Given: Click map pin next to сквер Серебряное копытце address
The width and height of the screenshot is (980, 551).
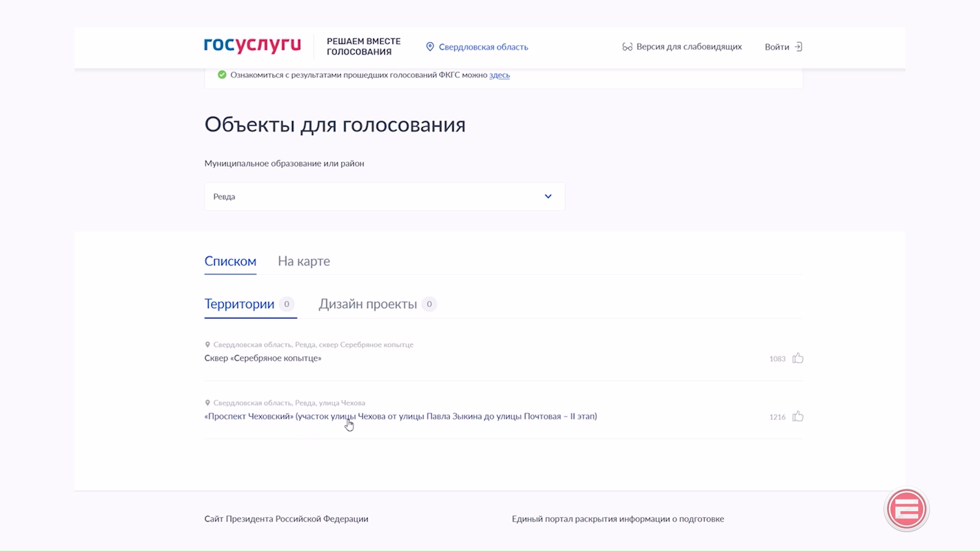Looking at the screenshot, I should (208, 344).
